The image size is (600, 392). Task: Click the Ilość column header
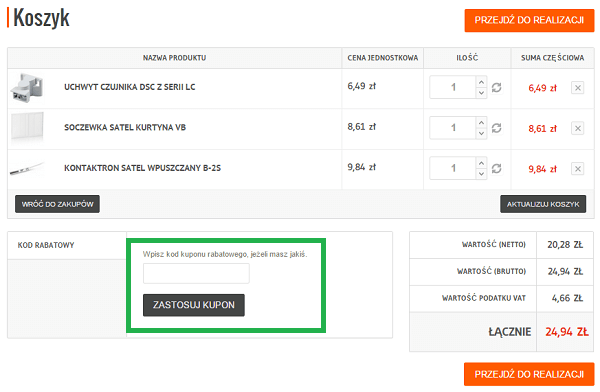point(467,58)
